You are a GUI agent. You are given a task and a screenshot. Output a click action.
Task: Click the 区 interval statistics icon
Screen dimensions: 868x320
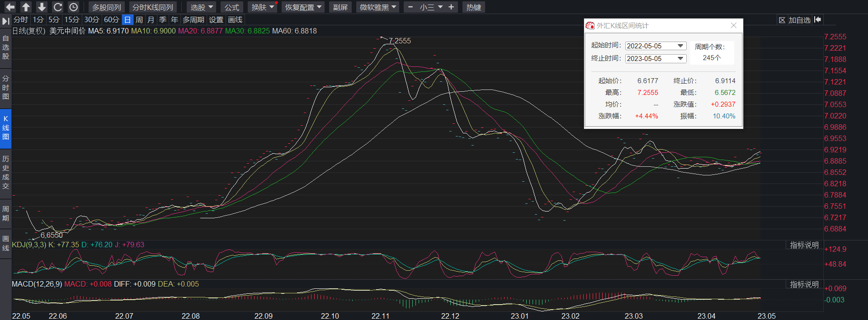click(x=782, y=20)
